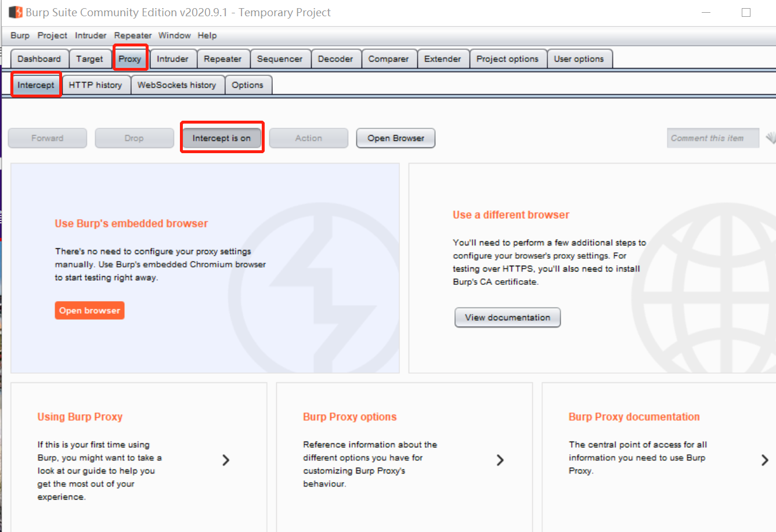Open the HTTP history sub-tab
776x532 pixels.
pos(96,85)
